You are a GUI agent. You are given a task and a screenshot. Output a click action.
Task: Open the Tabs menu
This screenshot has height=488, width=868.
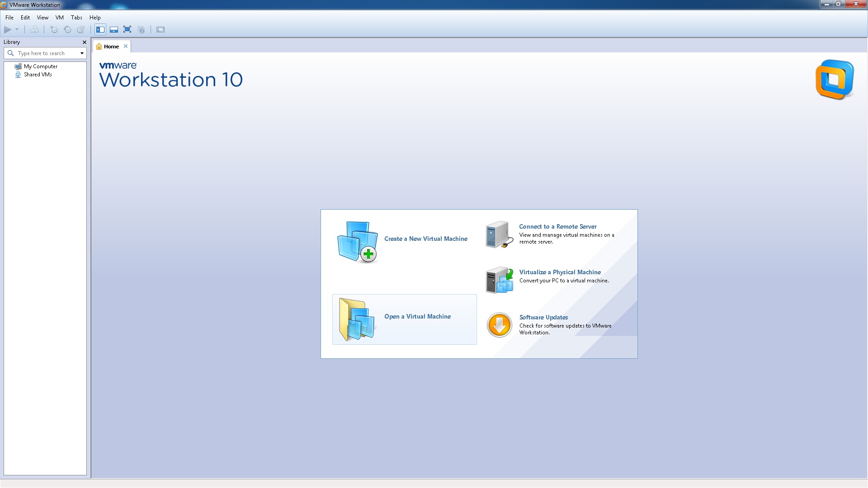[76, 18]
